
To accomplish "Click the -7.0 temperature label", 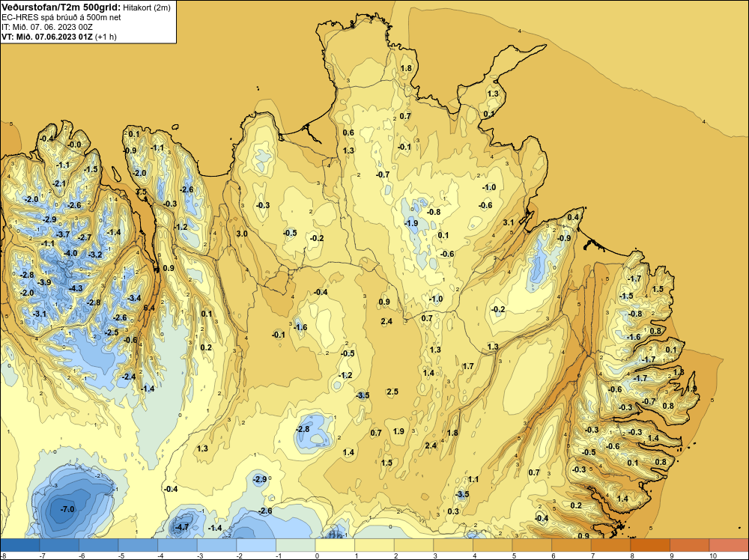I will (67, 509).
